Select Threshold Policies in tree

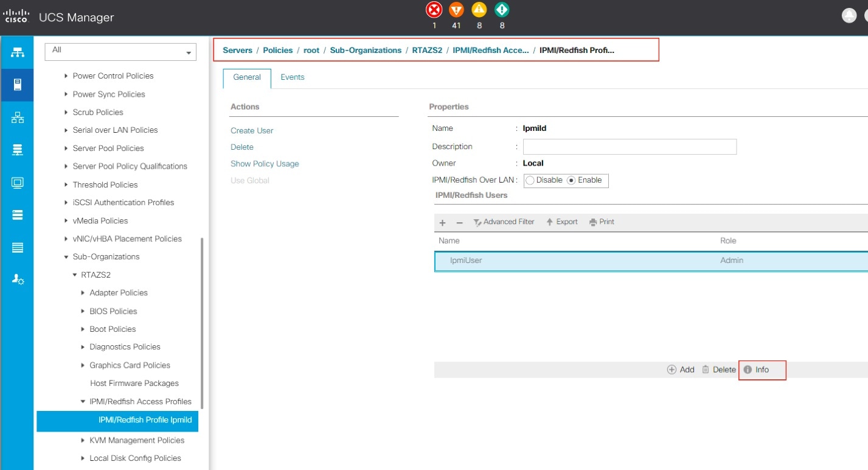click(105, 185)
